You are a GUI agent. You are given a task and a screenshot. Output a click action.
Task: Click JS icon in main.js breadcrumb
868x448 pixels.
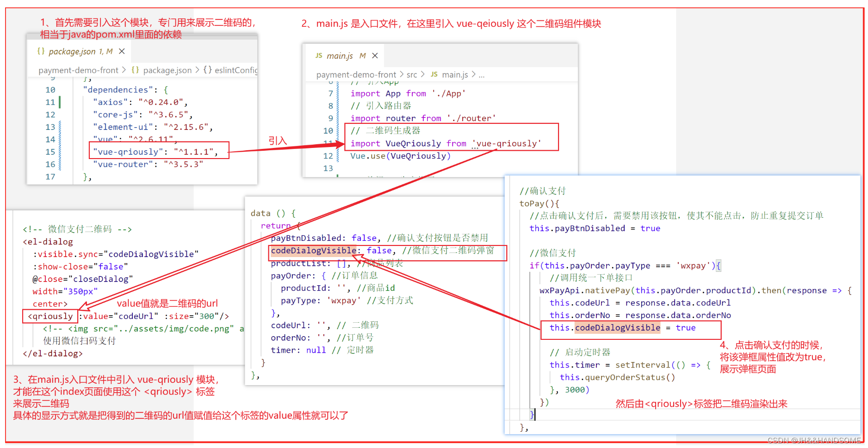coord(434,74)
